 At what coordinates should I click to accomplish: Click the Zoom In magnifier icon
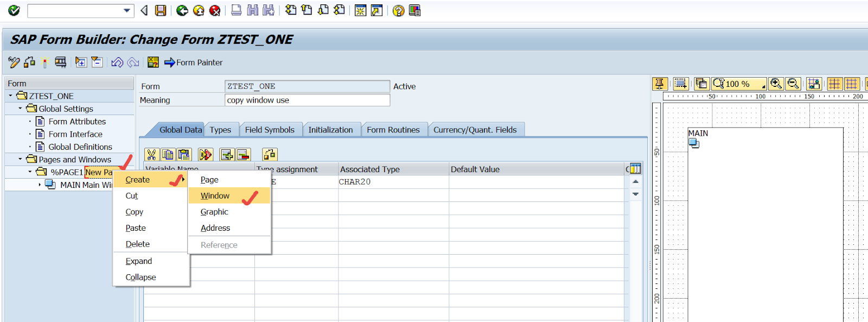776,84
